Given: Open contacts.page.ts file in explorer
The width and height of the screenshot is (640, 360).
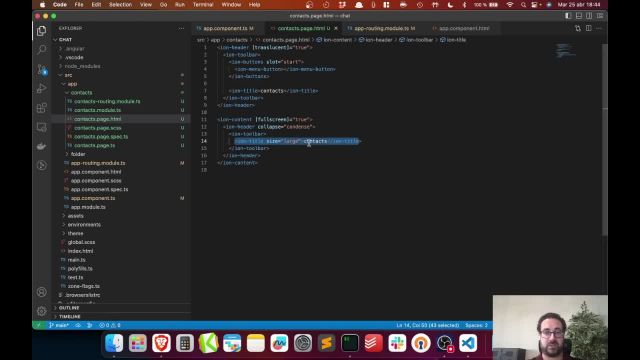Looking at the screenshot, I should 95,145.
